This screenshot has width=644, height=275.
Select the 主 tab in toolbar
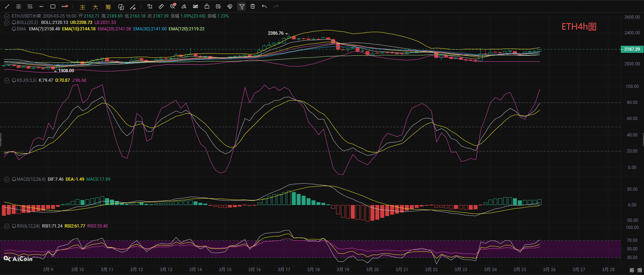(83, 7)
